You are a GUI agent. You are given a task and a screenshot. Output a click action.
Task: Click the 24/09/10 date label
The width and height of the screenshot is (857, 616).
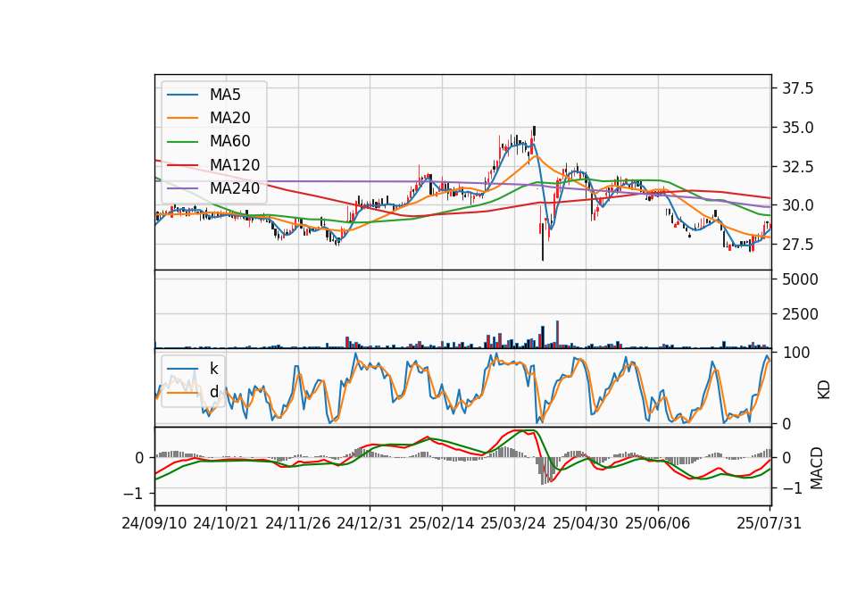[154, 523]
